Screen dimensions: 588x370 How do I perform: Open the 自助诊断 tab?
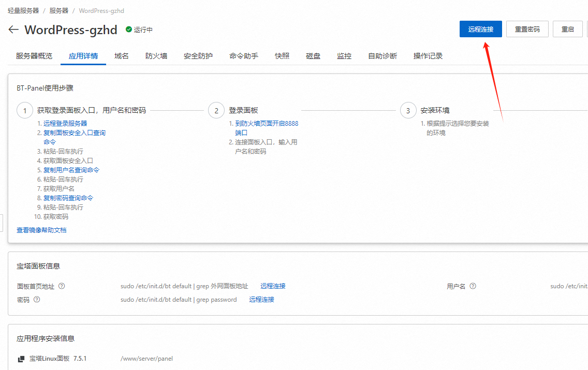[x=383, y=56]
